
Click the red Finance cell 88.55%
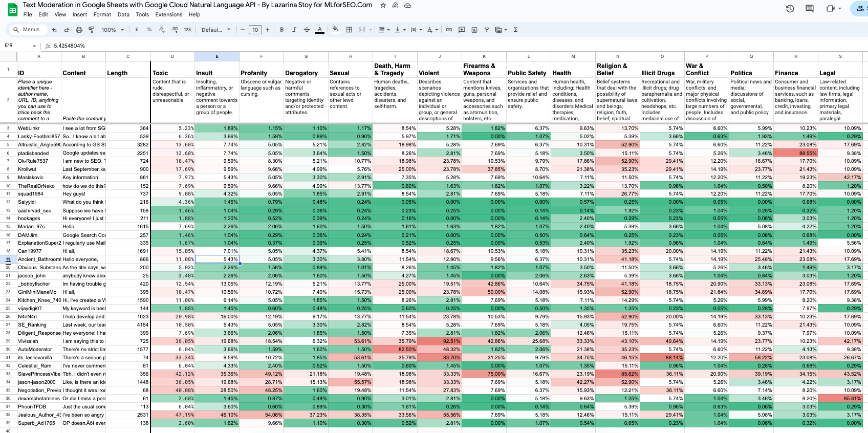796,153
